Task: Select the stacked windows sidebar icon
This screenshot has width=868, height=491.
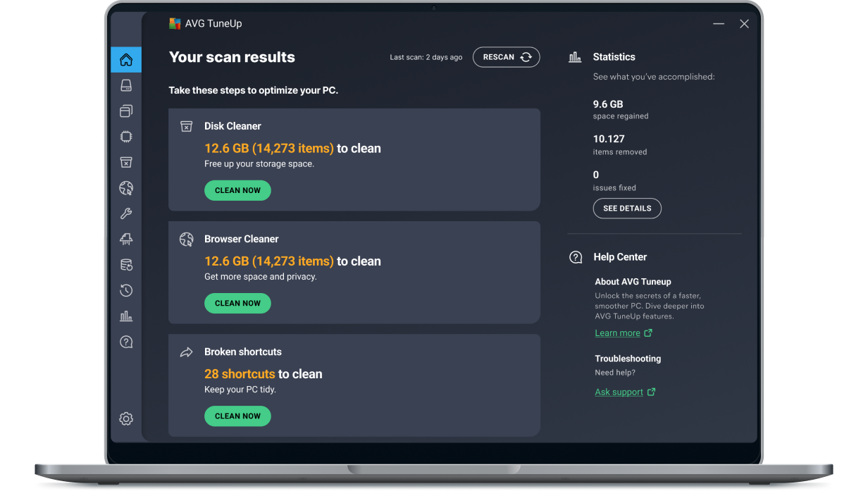Action: pyautogui.click(x=126, y=111)
